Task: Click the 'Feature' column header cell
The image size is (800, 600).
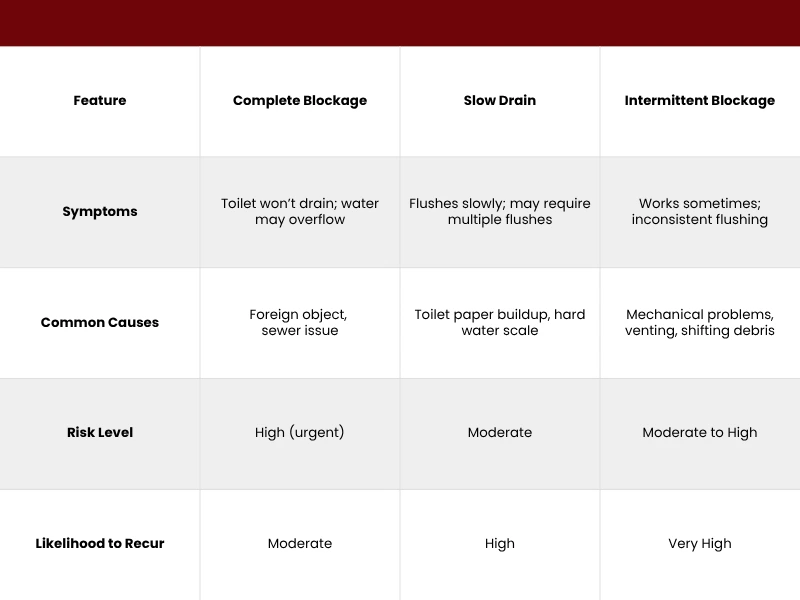Action: (x=100, y=101)
